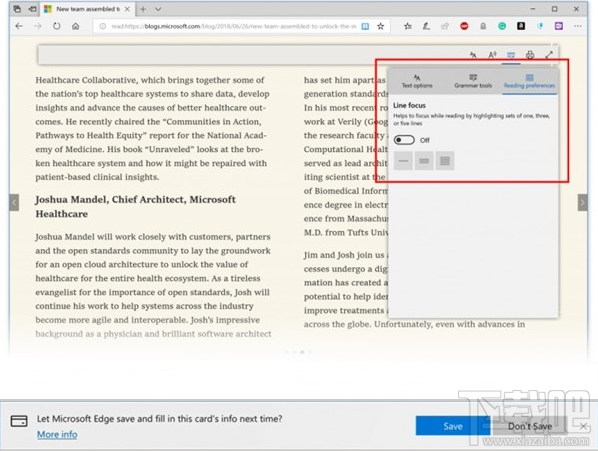This screenshot has height=451, width=598.
Task: Add page to favorites with star icon
Action: (x=381, y=26)
